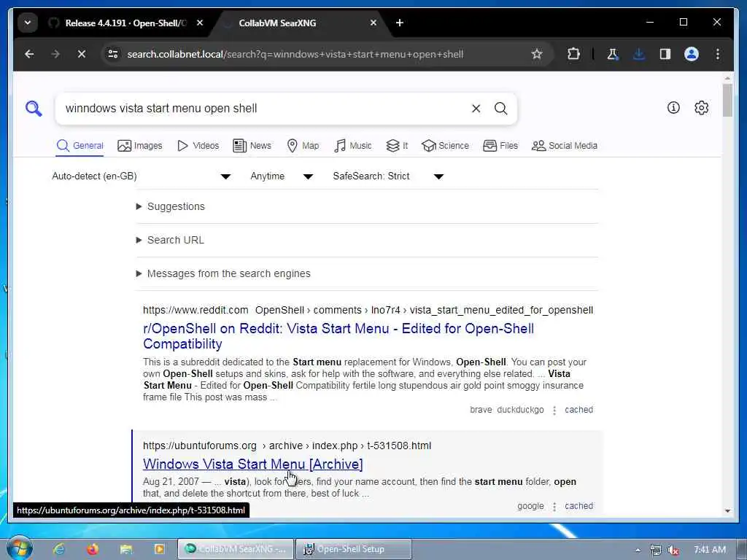Bookmark this page with star icon
Image resolution: width=747 pixels, height=560 pixels.
click(537, 54)
